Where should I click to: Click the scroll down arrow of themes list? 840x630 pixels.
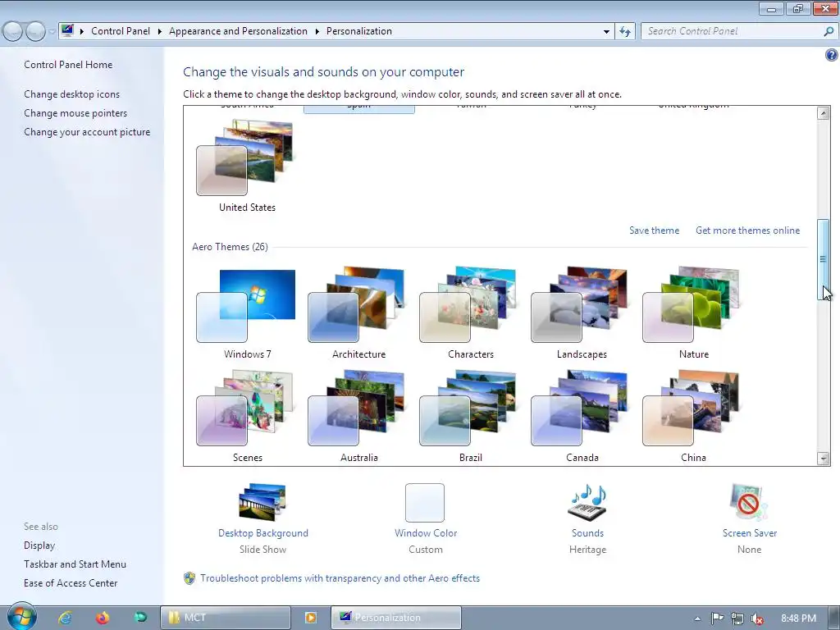click(823, 458)
